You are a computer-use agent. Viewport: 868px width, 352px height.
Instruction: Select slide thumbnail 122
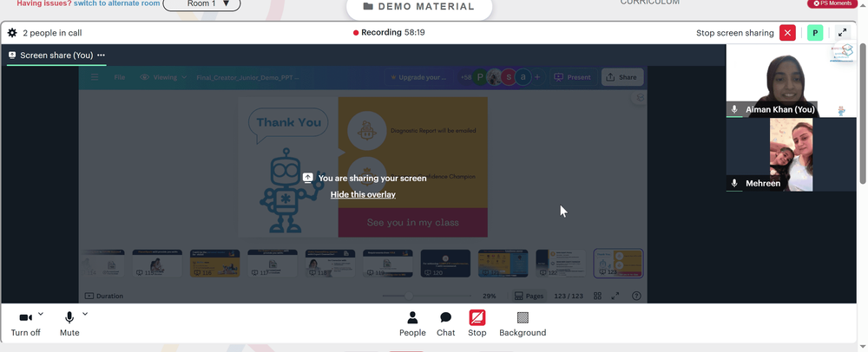[561, 263]
